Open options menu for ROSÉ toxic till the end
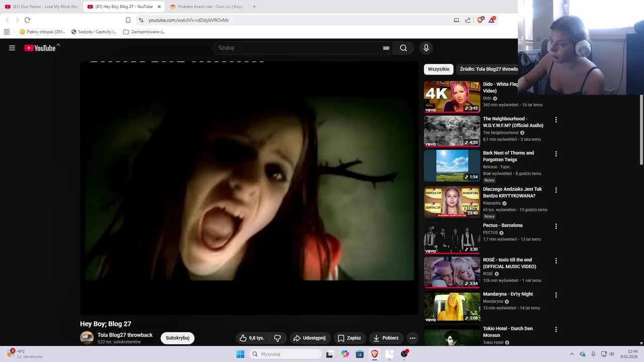The width and height of the screenshot is (644, 362). coord(556,260)
